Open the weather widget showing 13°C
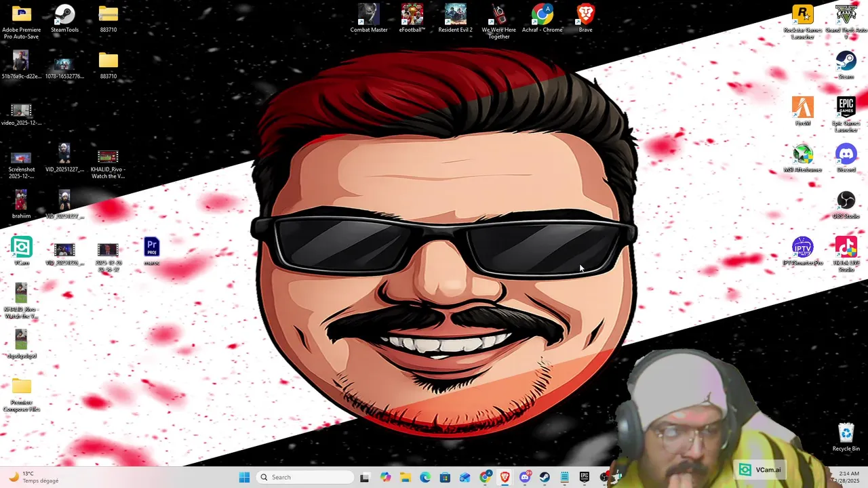Viewport: 868px width, 488px height. (x=34, y=477)
